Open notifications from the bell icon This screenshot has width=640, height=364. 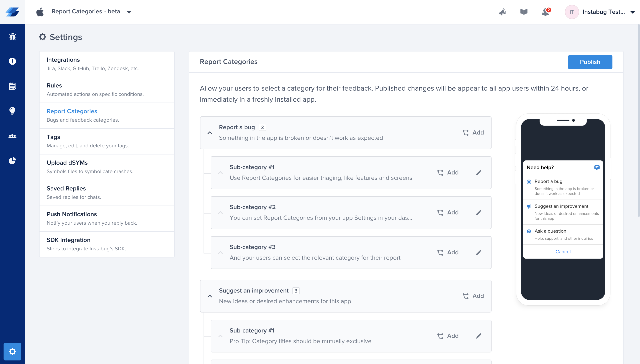coord(545,12)
